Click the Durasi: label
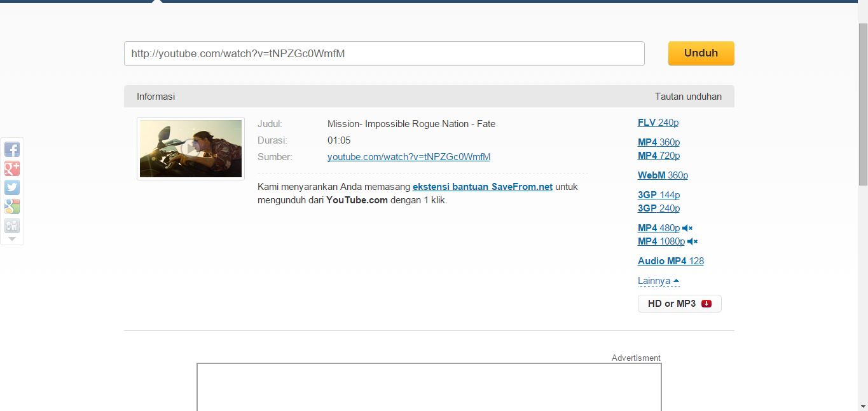The height and width of the screenshot is (411, 868). (272, 140)
